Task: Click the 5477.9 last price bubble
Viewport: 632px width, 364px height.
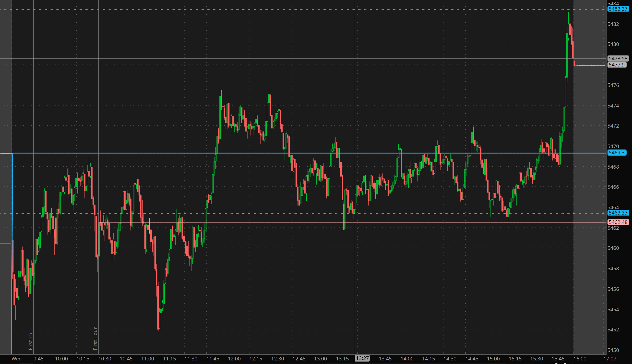Action: [x=617, y=65]
